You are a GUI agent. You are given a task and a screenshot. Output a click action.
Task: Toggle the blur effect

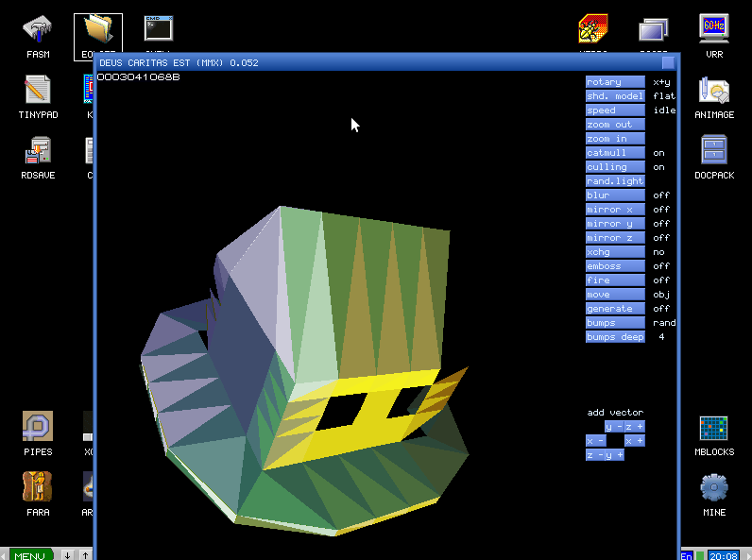click(615, 195)
